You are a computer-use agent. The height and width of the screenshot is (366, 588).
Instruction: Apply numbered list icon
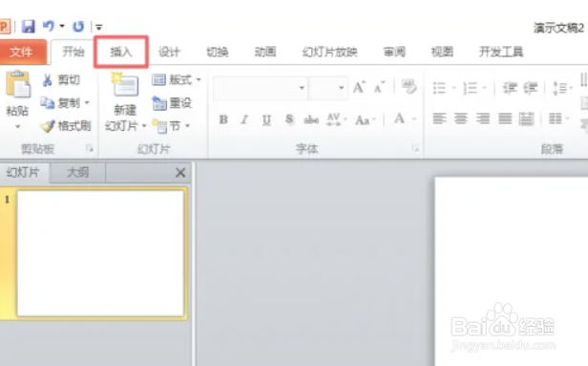[470, 88]
